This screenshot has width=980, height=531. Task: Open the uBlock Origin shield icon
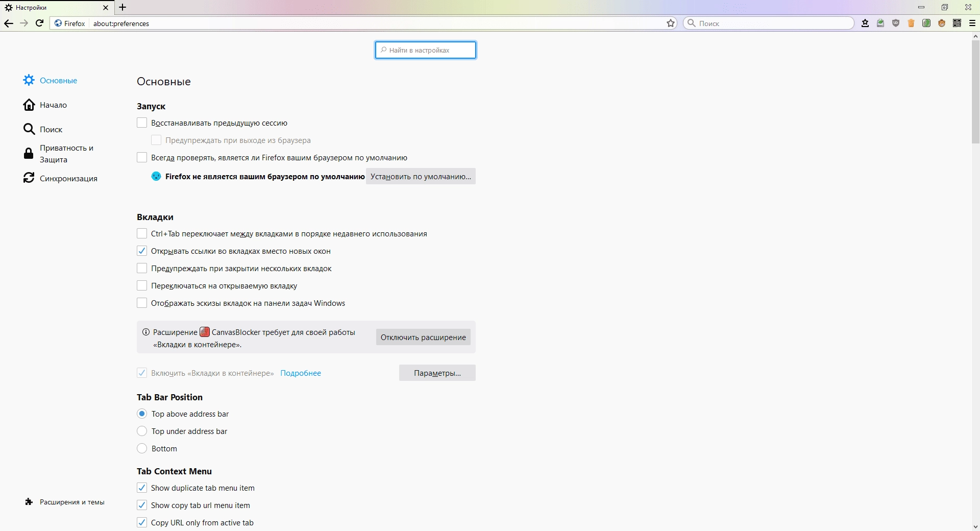point(896,23)
